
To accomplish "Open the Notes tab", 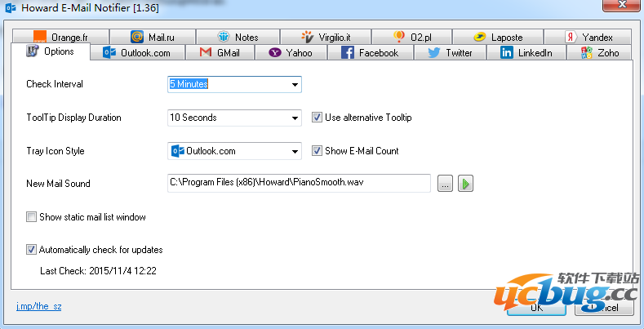I will 238,37.
